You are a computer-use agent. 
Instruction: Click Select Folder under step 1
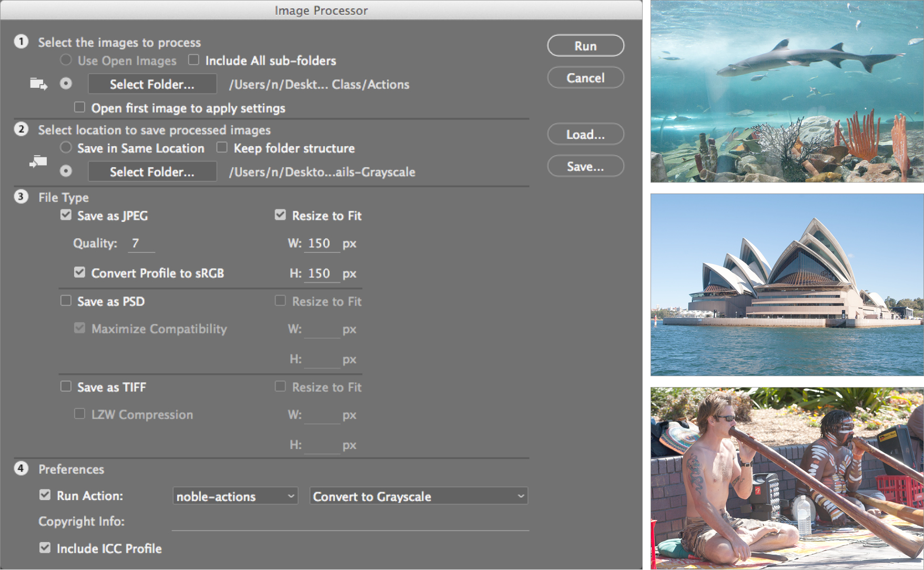[152, 84]
